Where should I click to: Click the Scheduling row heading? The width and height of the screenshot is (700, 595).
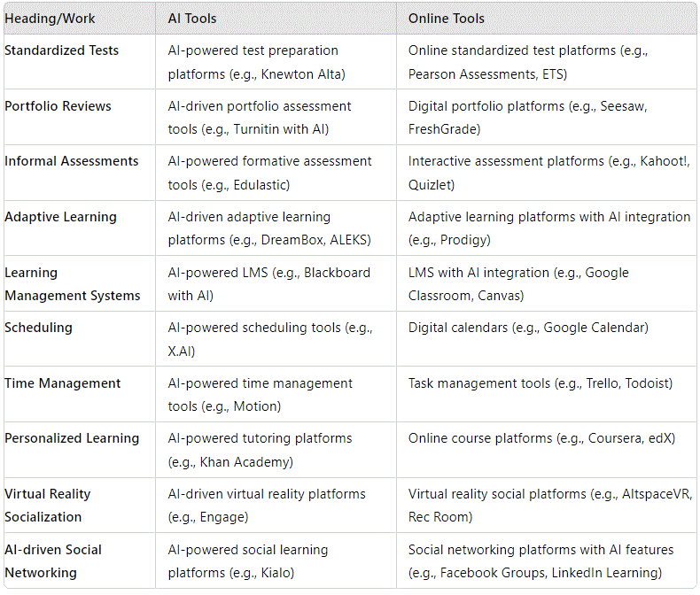[x=38, y=328]
